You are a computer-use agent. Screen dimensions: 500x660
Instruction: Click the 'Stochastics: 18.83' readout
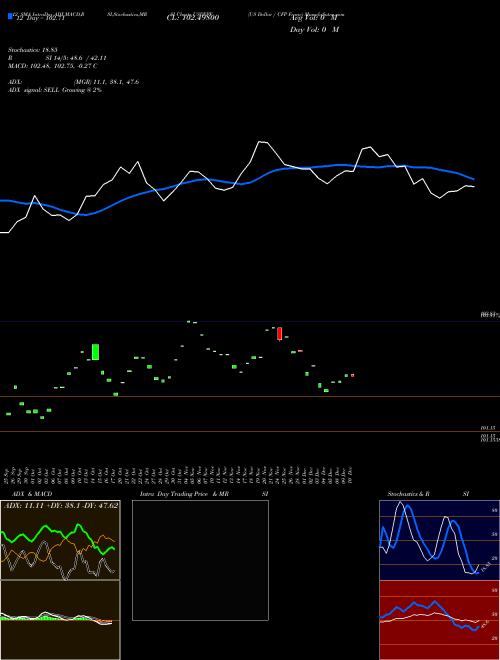point(32,50)
